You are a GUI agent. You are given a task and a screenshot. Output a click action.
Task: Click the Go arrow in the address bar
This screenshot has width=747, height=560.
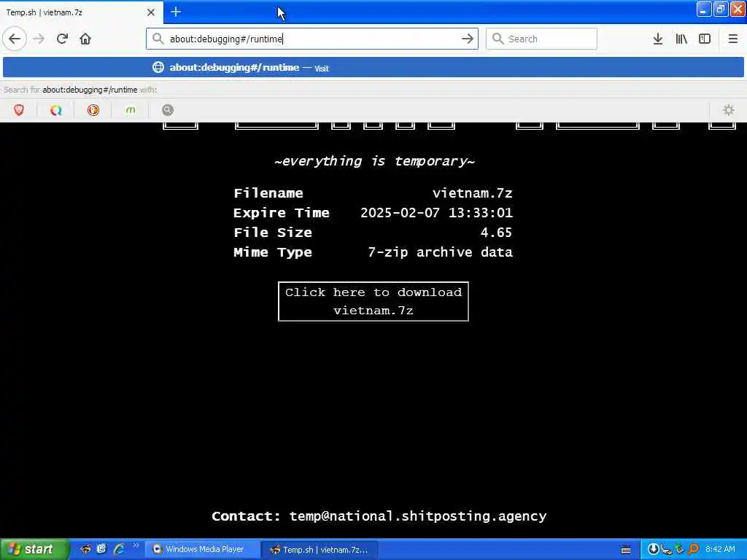tap(468, 39)
